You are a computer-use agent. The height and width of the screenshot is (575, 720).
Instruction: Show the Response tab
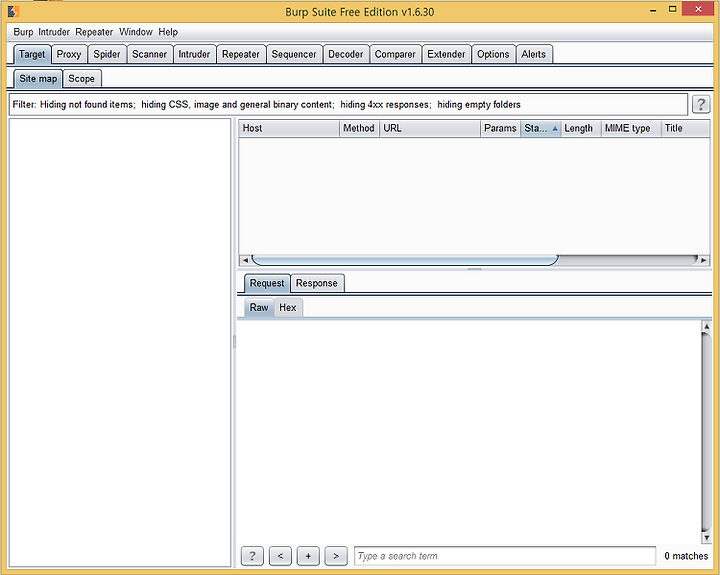(317, 283)
